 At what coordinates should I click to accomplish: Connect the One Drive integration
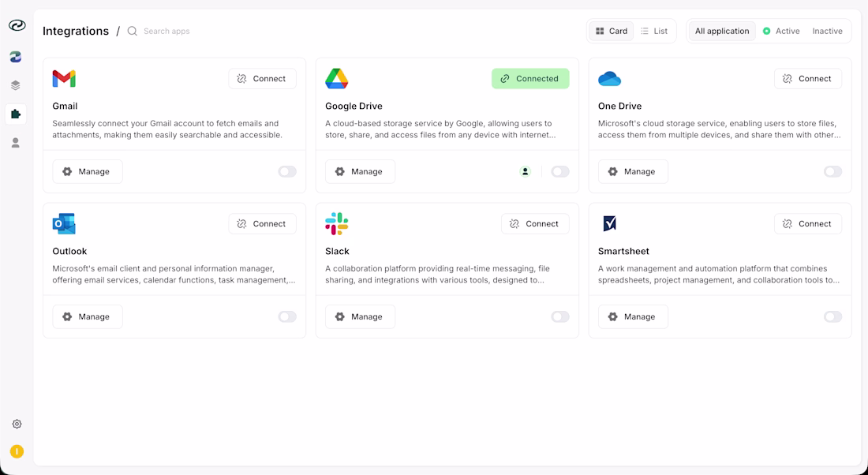pos(808,79)
